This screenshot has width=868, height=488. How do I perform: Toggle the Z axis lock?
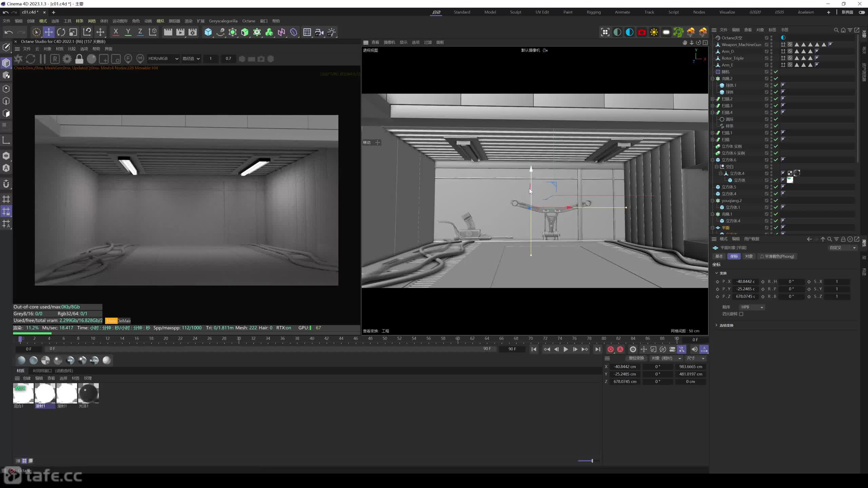click(140, 32)
